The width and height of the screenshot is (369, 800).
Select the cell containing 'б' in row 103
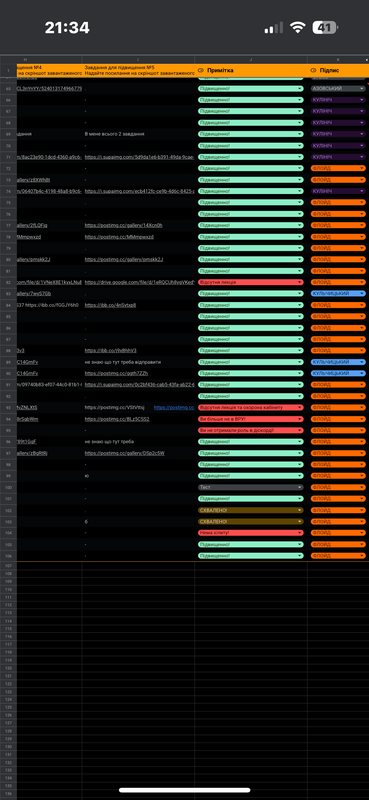tap(138, 521)
